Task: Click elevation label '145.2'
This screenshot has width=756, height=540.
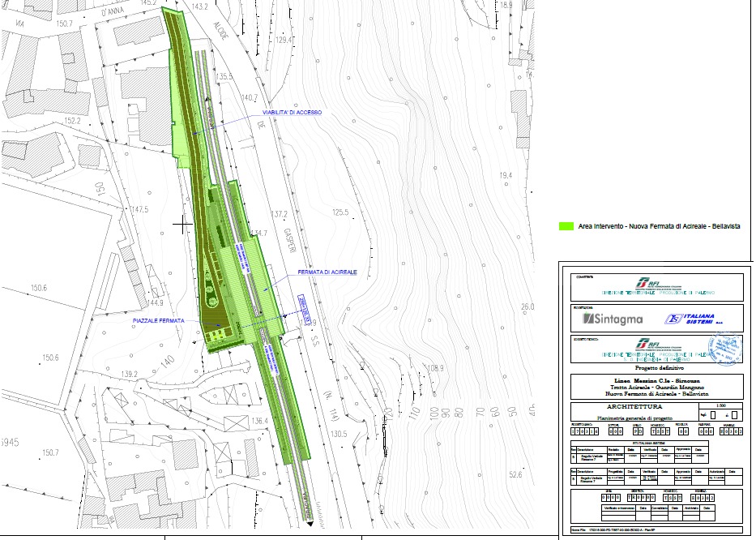Action: pos(148,3)
